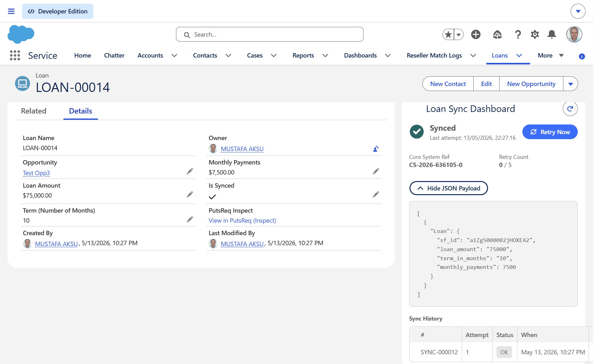Go to the Chatter tab

pos(114,55)
